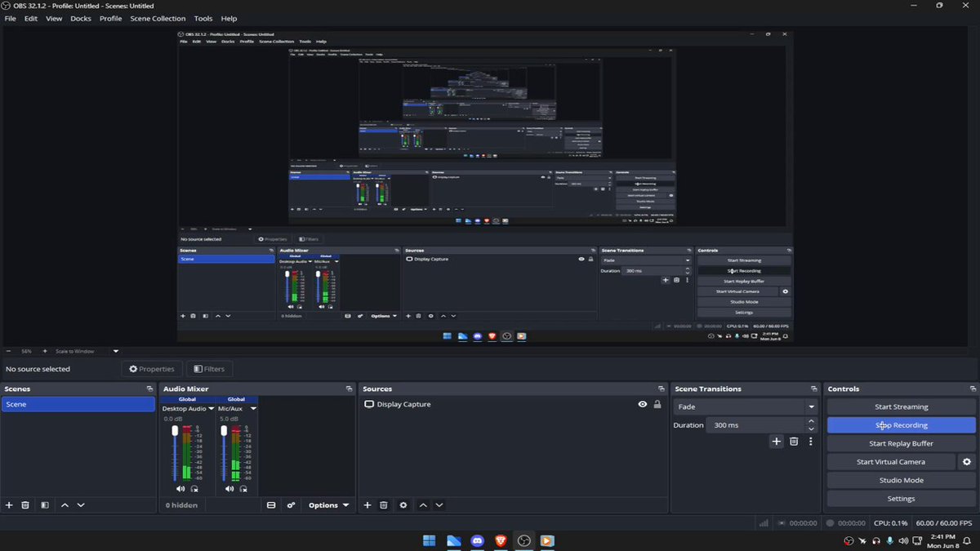Open Virtual Camera settings gear

coord(967,462)
